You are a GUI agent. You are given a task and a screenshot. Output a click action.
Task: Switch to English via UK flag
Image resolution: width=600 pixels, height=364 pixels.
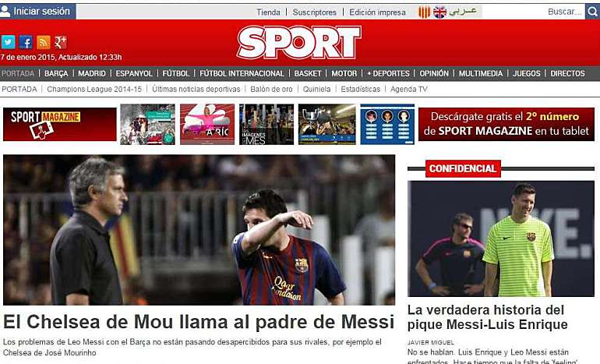(439, 12)
